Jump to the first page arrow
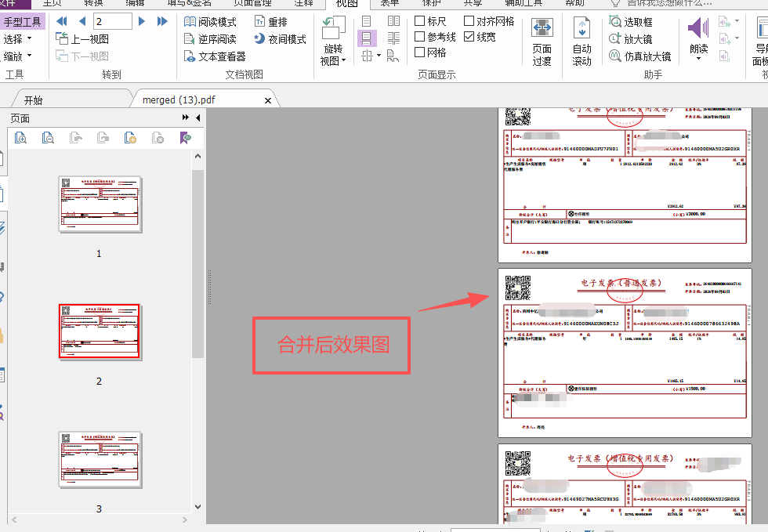This screenshot has width=768, height=532. (x=62, y=22)
